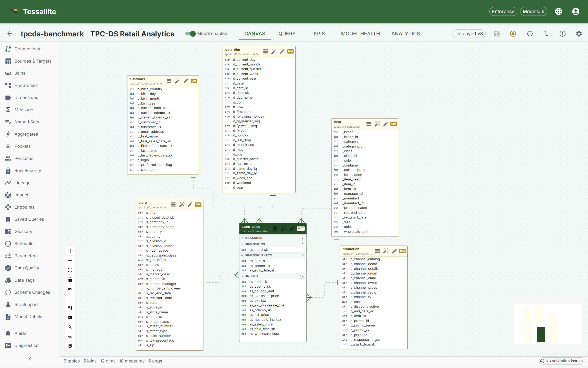This screenshot has height=368, width=588.
Task: Take a canvas snapshot with camera icon
Action: pos(70,317)
